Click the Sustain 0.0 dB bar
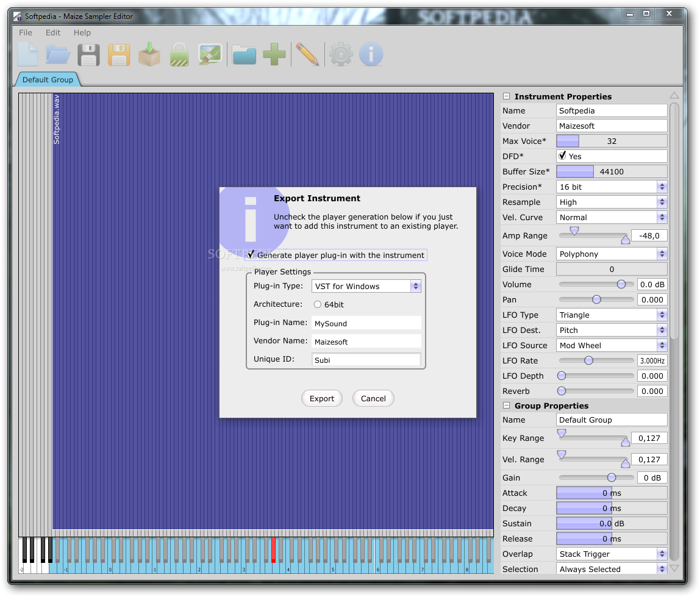 tap(612, 523)
